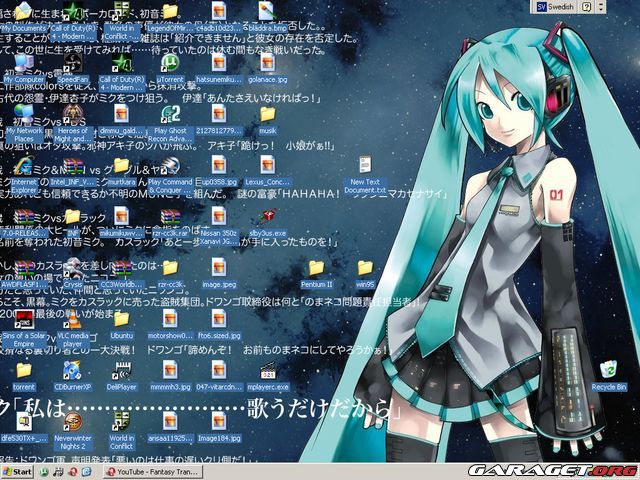Open Internet Explorer on the desktop
Screen dimensions: 640x480
tap(24, 167)
